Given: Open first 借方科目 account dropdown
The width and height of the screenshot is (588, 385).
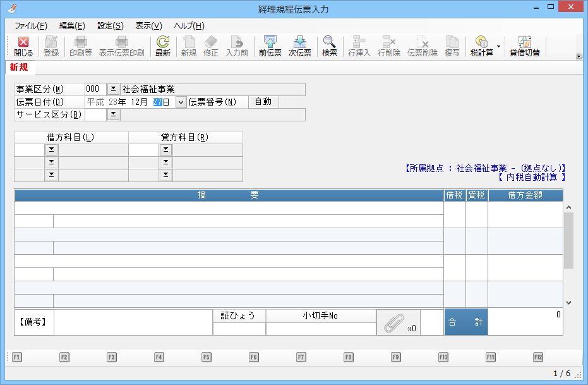Looking at the screenshot, I should pyautogui.click(x=51, y=150).
